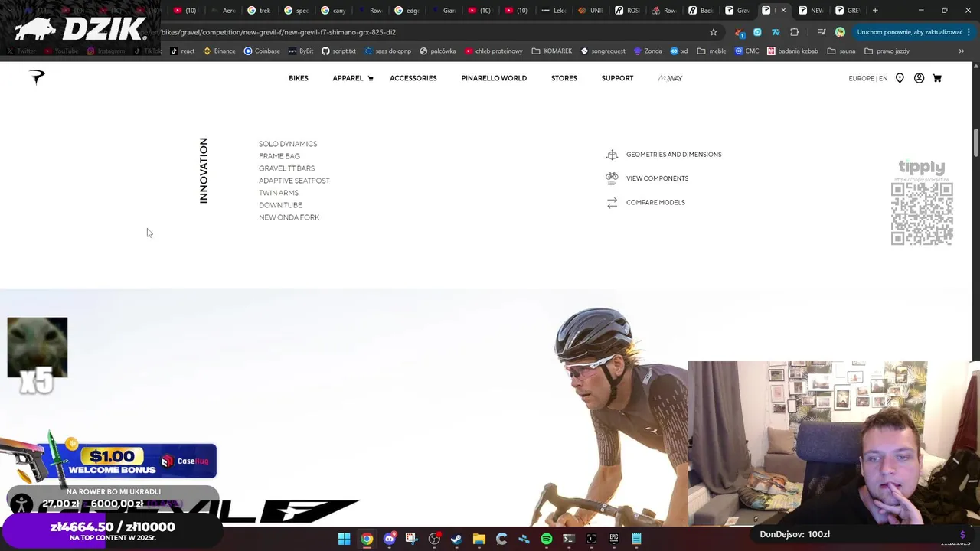Click the VIEW COMPONENTS link
Image resolution: width=980 pixels, height=551 pixels.
point(657,178)
